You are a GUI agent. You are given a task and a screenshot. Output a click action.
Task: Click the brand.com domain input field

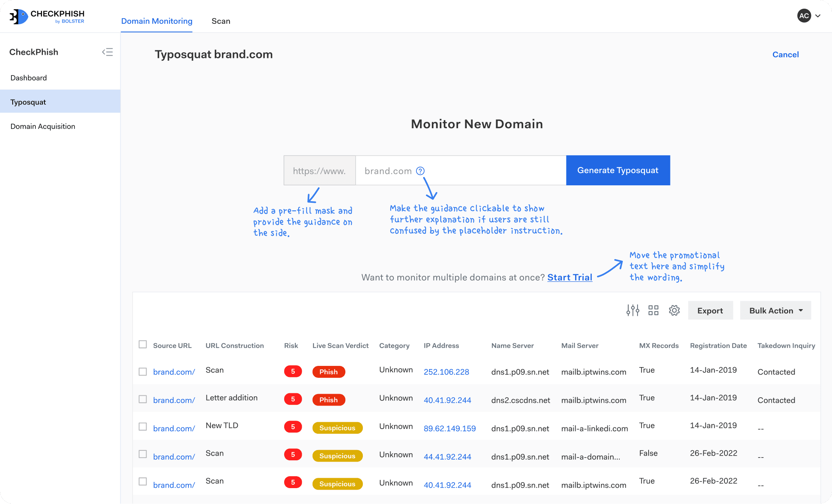coord(492,171)
